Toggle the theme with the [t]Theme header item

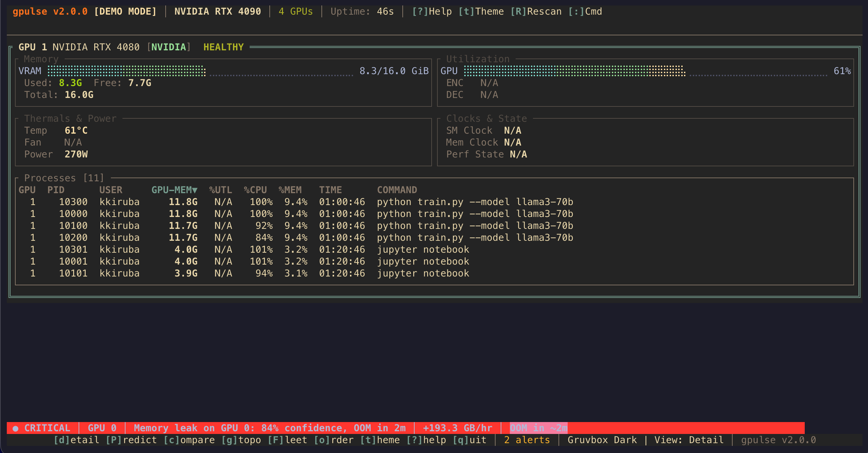pos(481,11)
